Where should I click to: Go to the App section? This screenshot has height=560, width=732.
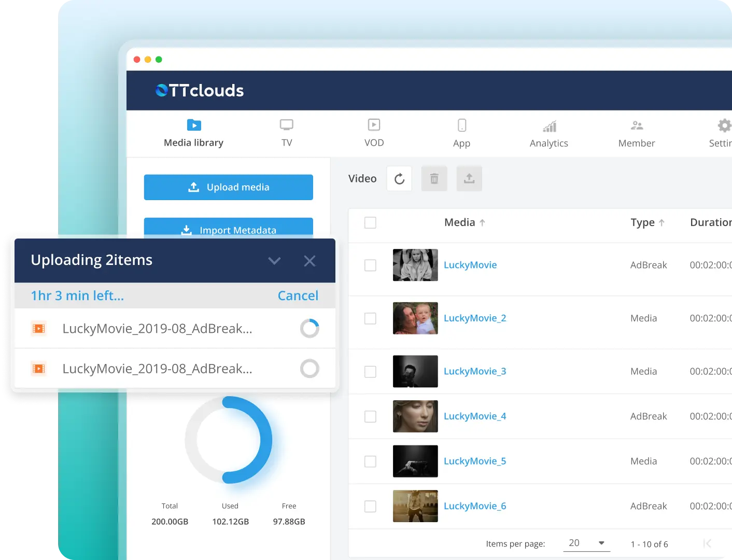(x=461, y=133)
